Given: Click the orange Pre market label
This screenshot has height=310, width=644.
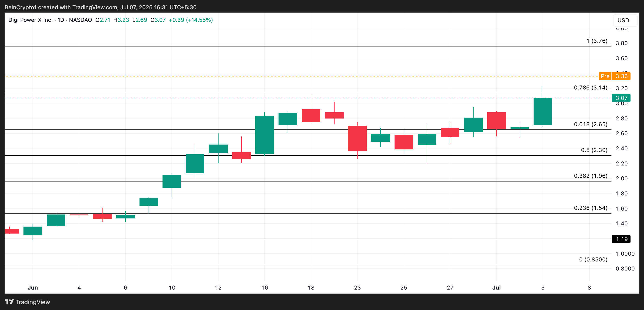Looking at the screenshot, I should tap(605, 76).
